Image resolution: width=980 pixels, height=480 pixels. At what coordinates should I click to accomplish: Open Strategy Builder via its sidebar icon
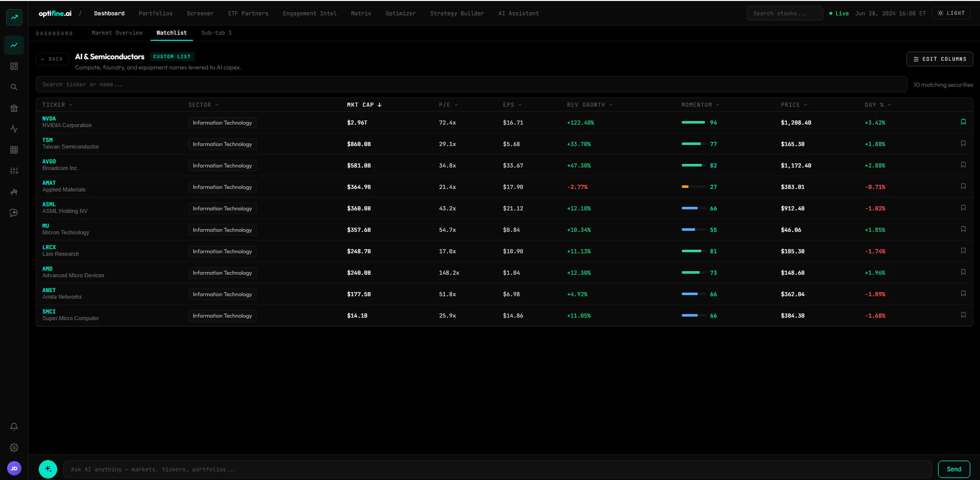point(14,191)
